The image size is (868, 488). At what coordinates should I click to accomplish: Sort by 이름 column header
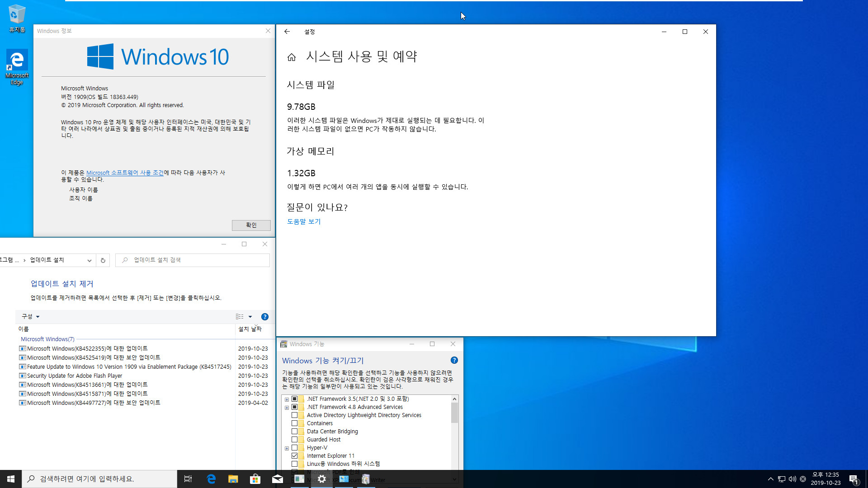click(125, 329)
